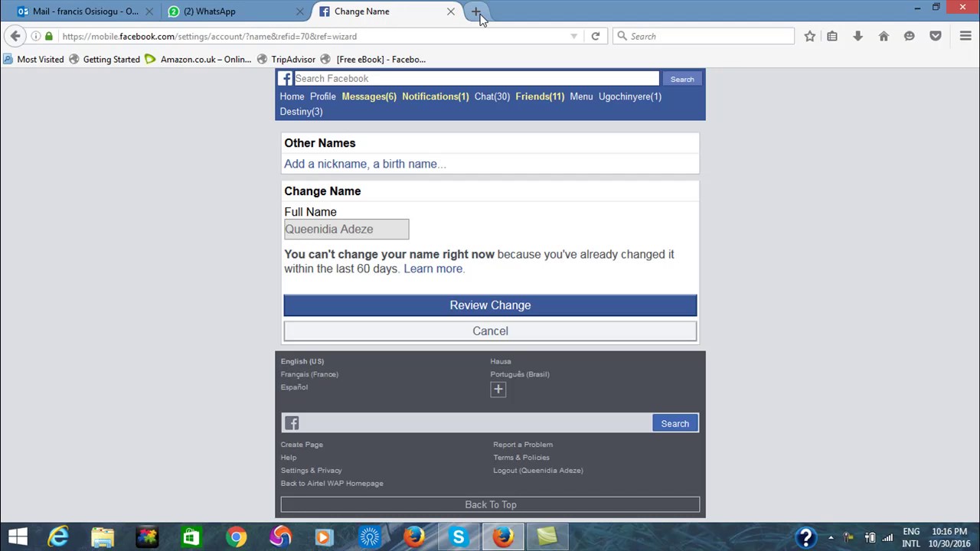Open the Free eBook Facebook bookmark
This screenshot has height=551, width=980.
tap(374, 59)
